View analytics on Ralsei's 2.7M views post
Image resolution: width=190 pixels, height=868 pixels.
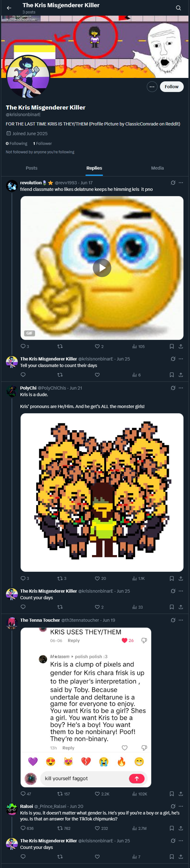coord(140,828)
